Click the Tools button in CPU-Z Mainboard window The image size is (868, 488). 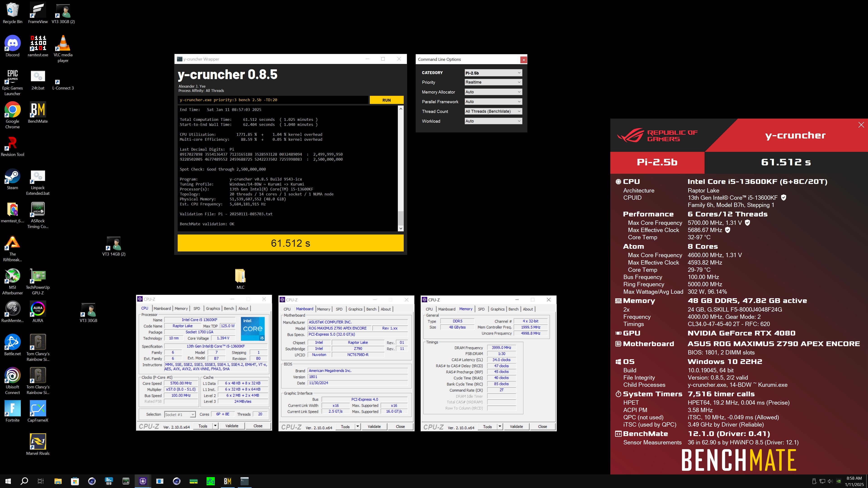point(345,427)
